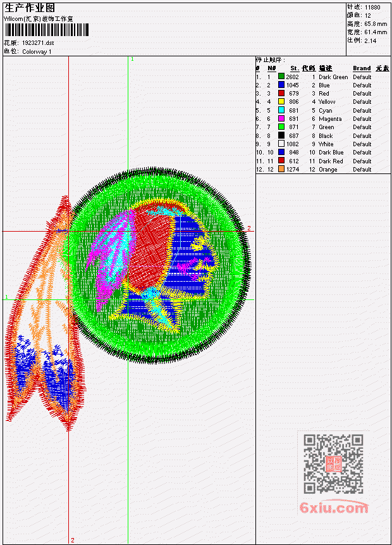Screen dimensions: 392x545
Task: Click the 'Dark Blue' description text
Action: coord(331,153)
